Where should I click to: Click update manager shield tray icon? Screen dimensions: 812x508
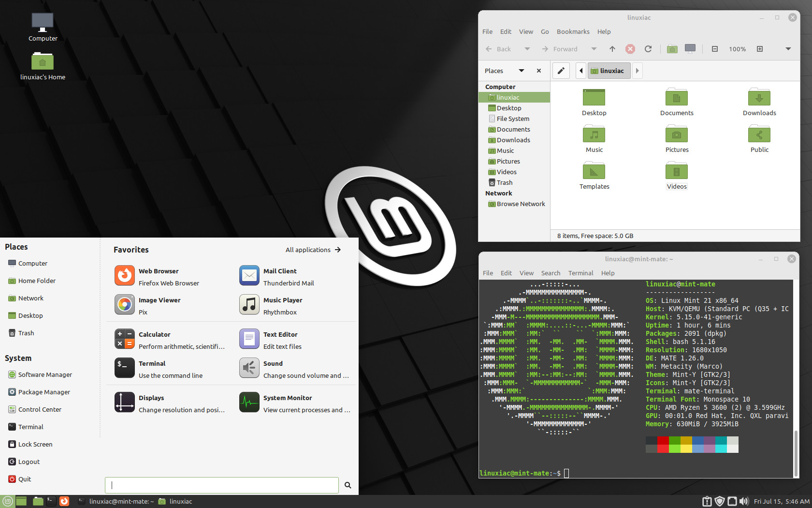click(720, 501)
